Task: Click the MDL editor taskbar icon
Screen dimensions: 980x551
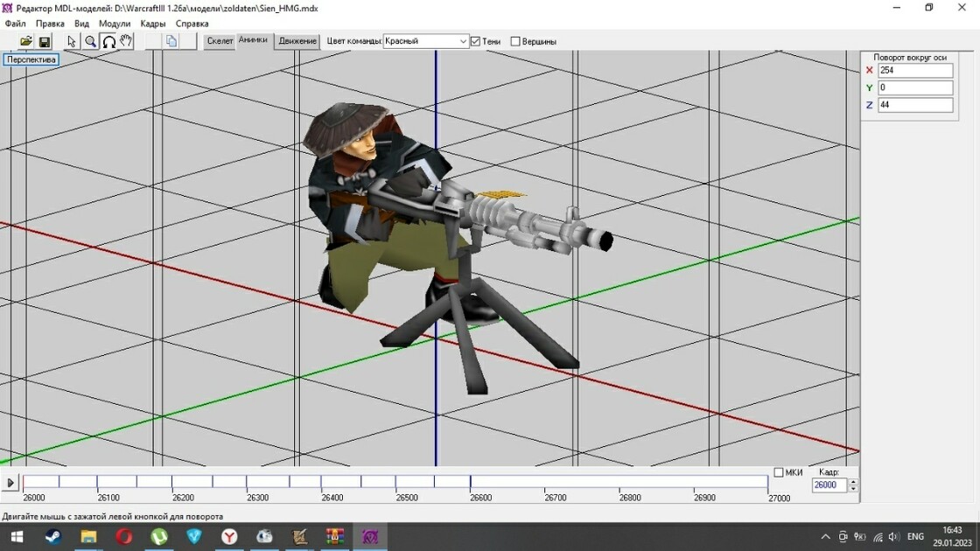Action: coord(370,537)
